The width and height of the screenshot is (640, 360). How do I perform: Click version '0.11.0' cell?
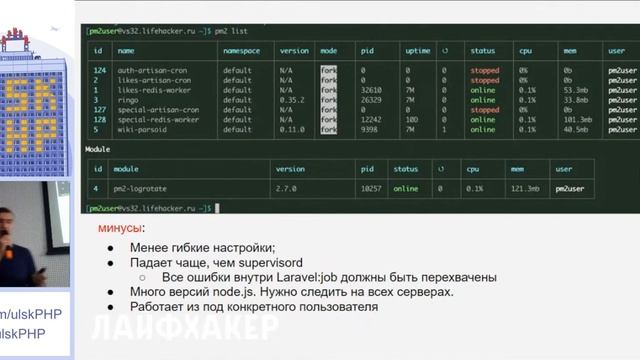point(292,129)
